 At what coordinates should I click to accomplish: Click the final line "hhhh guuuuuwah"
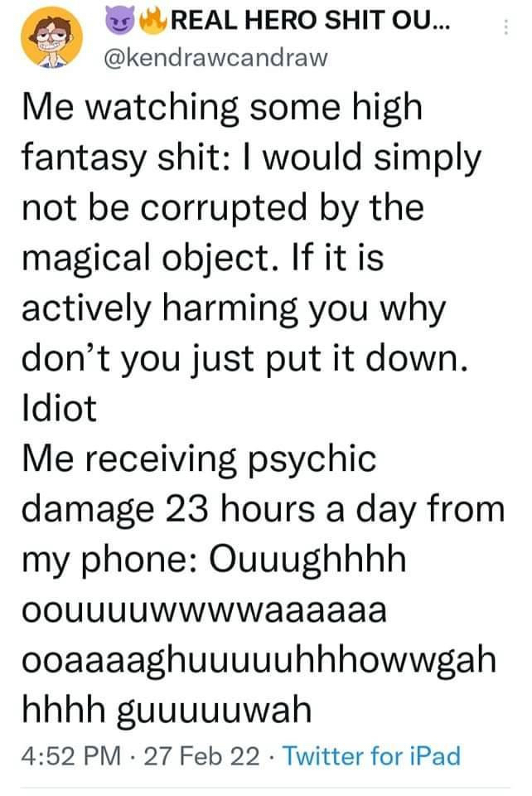pos(167,711)
